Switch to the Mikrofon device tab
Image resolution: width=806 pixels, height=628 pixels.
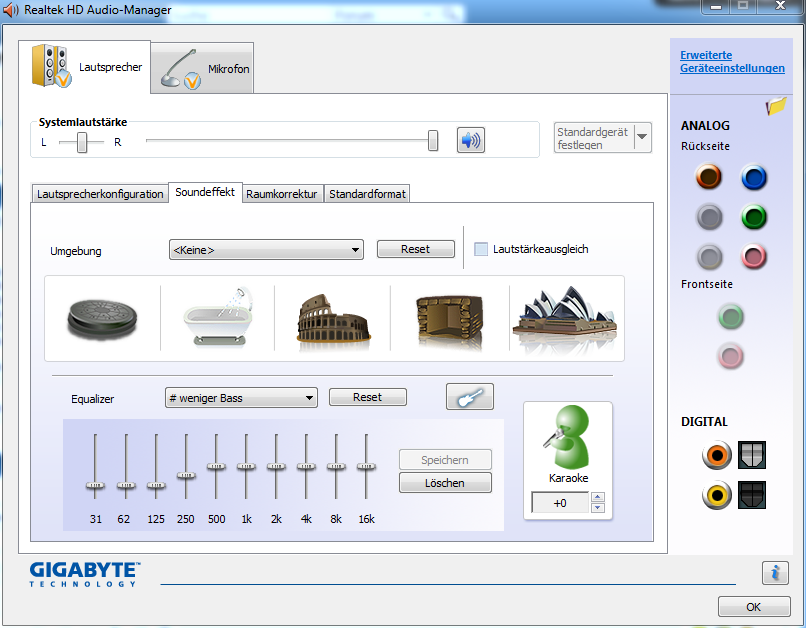202,68
